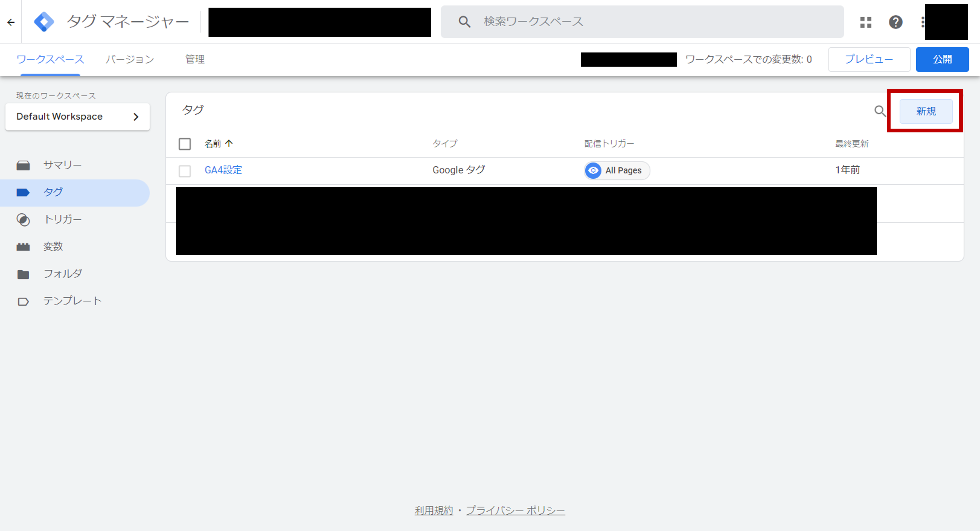Click the 変数 sidebar icon

point(23,247)
